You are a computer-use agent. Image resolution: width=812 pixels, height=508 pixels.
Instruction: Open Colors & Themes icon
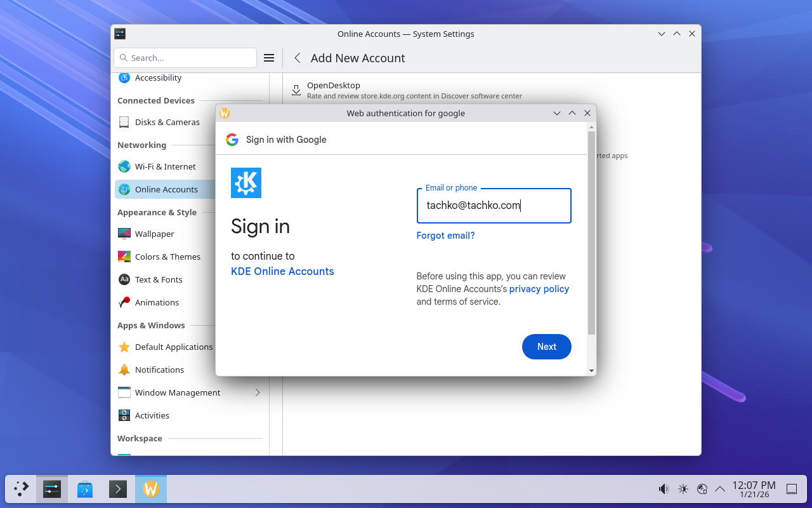pyautogui.click(x=124, y=257)
